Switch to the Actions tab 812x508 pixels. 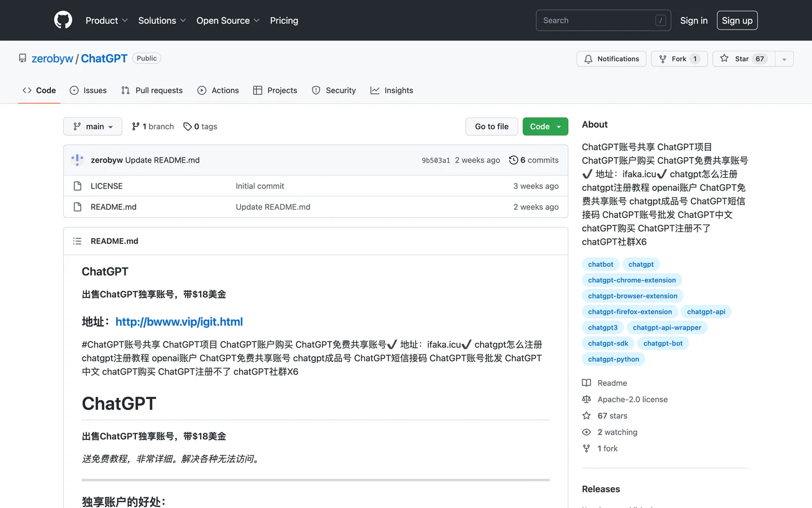(x=218, y=90)
